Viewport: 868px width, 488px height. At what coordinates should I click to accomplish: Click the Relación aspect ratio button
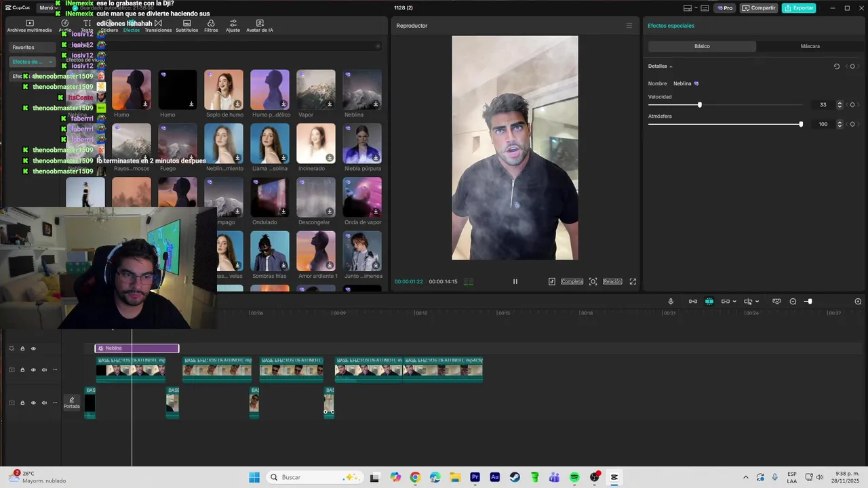click(612, 281)
